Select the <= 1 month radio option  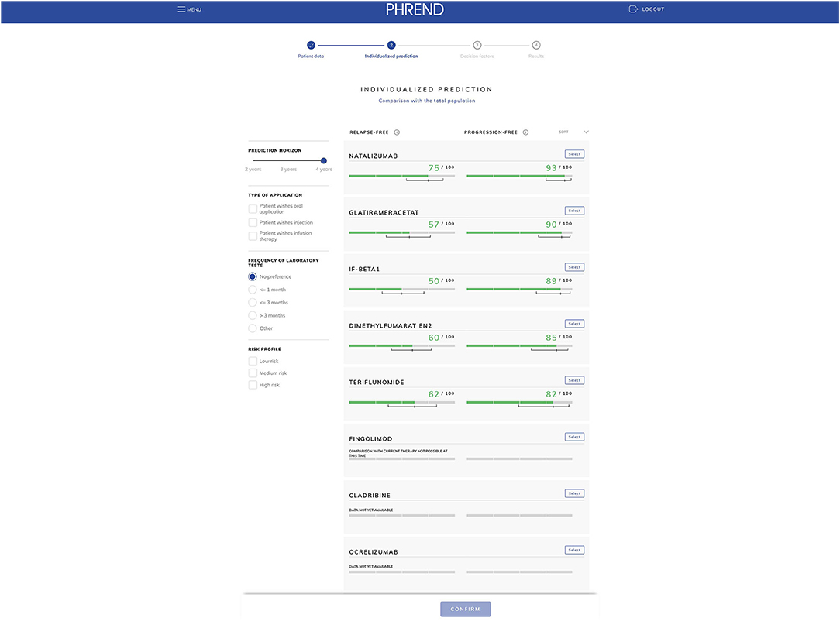[x=253, y=290]
